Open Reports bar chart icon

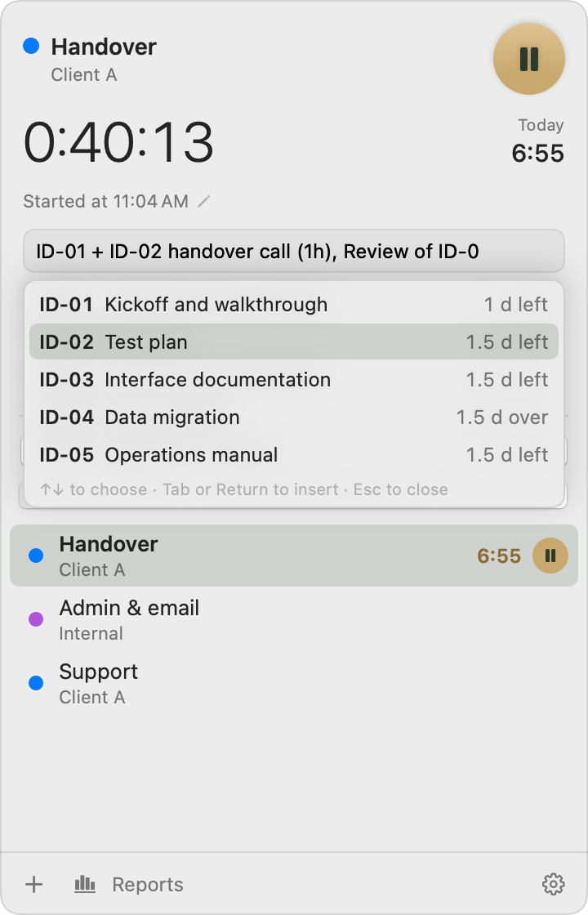pyautogui.click(x=85, y=884)
